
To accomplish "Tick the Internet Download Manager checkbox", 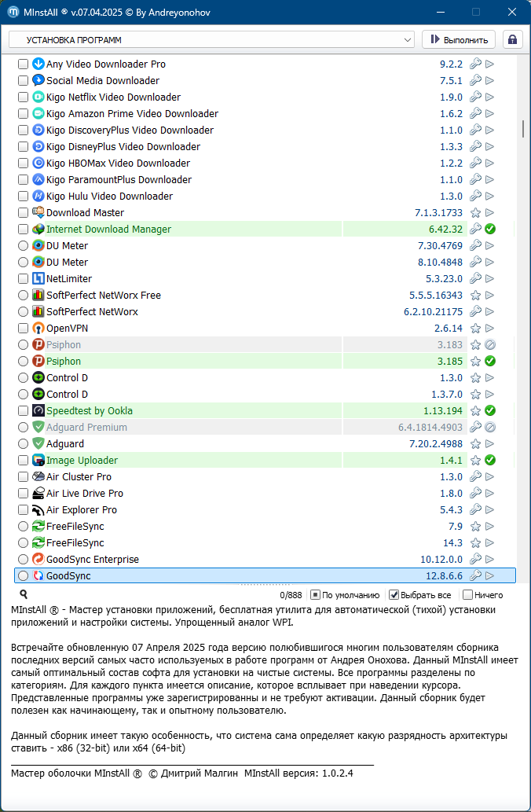I will [23, 229].
